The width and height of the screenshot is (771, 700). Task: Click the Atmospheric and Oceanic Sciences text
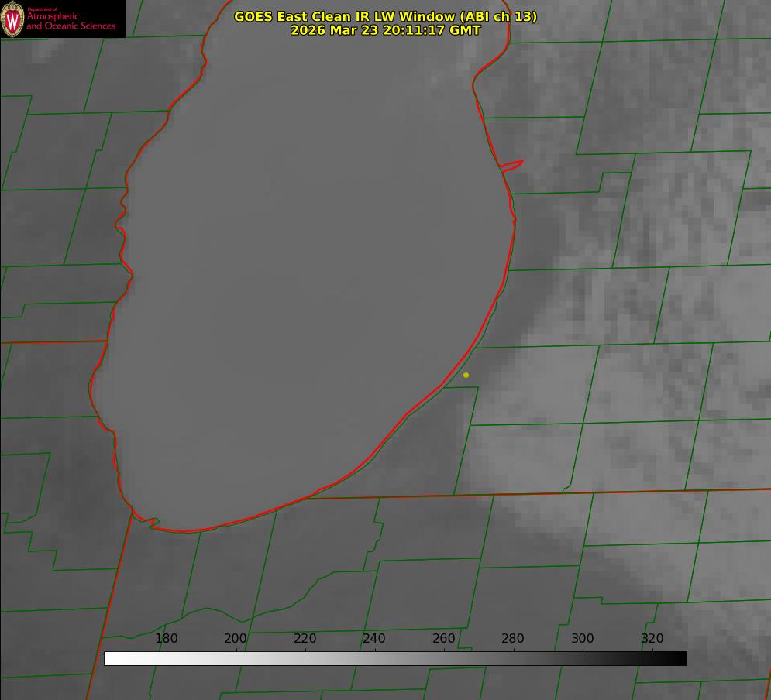[x=71, y=21]
